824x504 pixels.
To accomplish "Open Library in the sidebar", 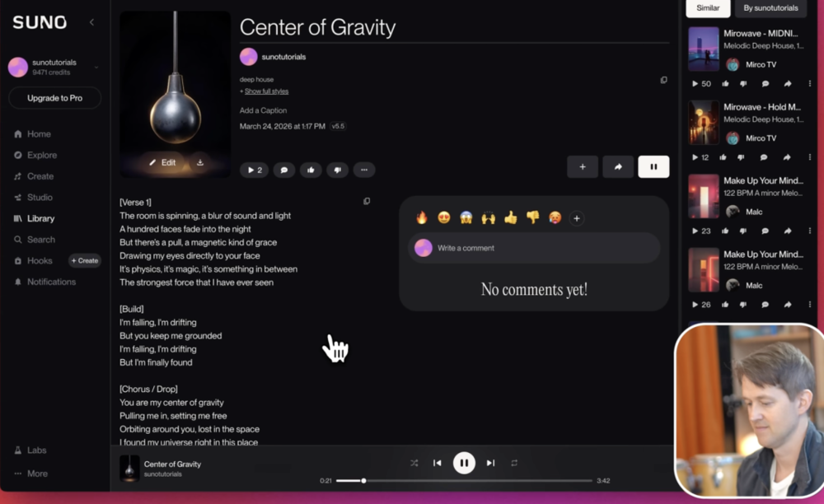I will [40, 218].
